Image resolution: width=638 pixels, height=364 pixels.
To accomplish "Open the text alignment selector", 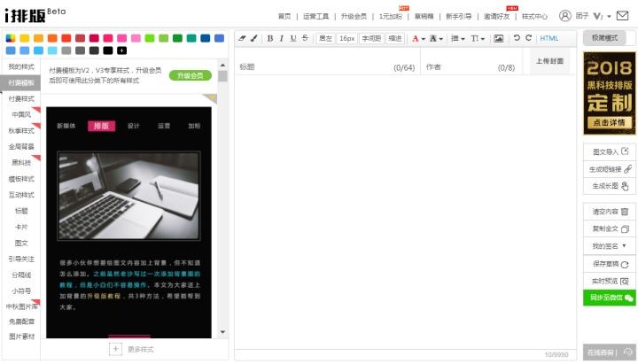I will [x=325, y=38].
